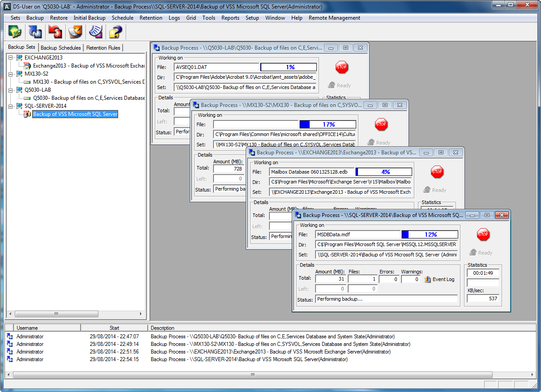Screen dimensions: 541x392
Task: Click the drive icon beside the MX130 backup set
Action: click(x=28, y=82)
